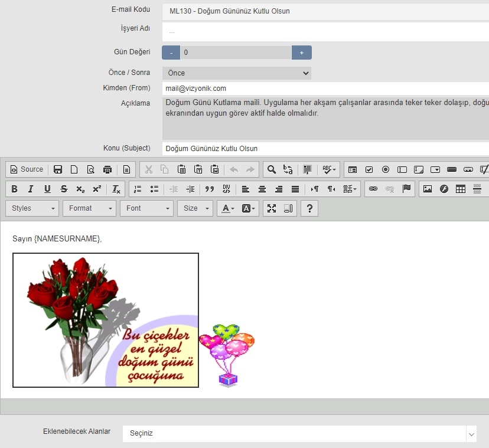
Task: Justify text alignment
Action: (x=295, y=189)
